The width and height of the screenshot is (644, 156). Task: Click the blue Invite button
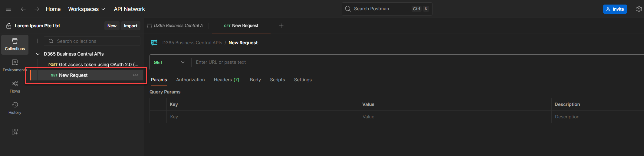coord(615,9)
